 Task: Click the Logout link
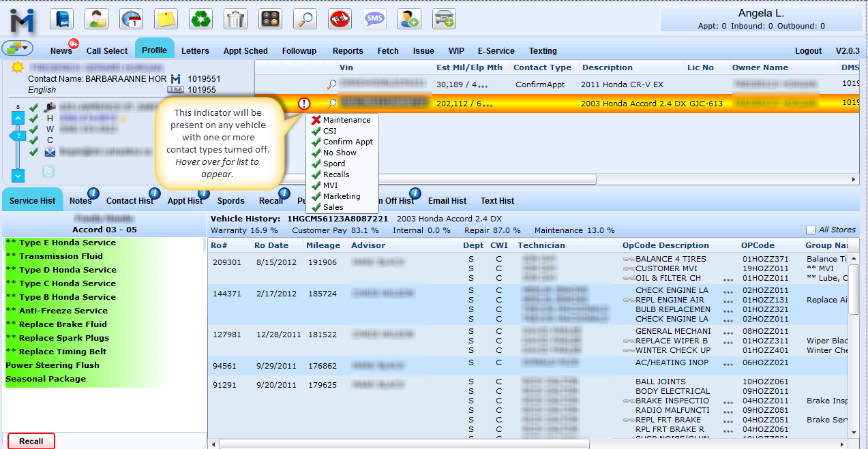pos(808,51)
